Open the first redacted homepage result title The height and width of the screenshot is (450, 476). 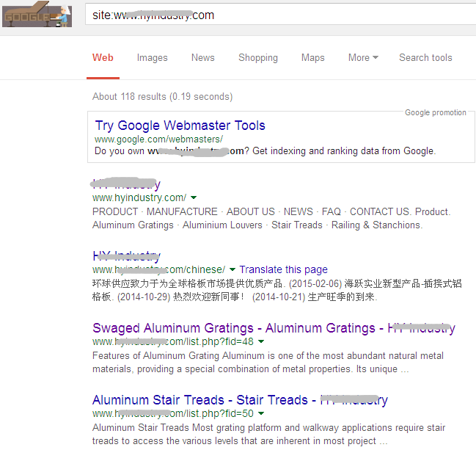(x=126, y=184)
